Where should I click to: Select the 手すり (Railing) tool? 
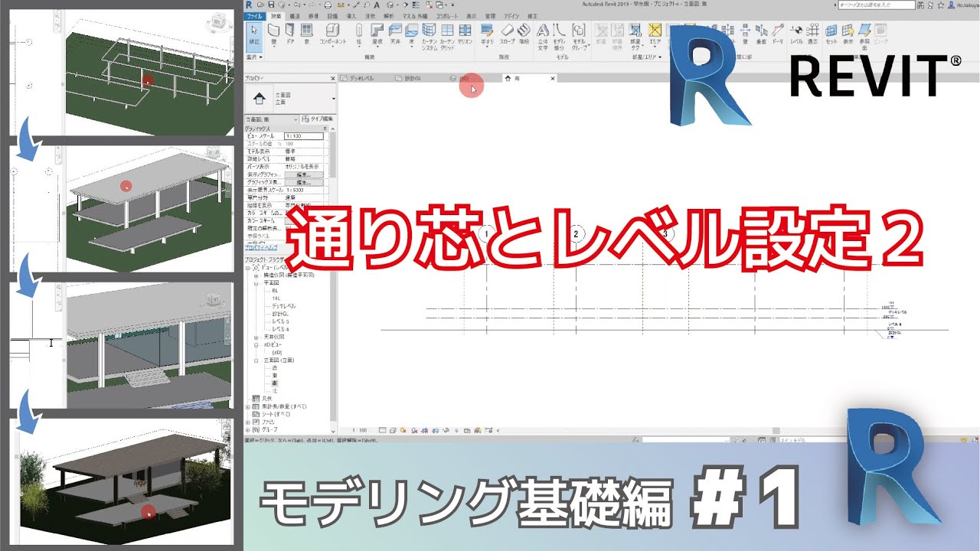tap(487, 34)
